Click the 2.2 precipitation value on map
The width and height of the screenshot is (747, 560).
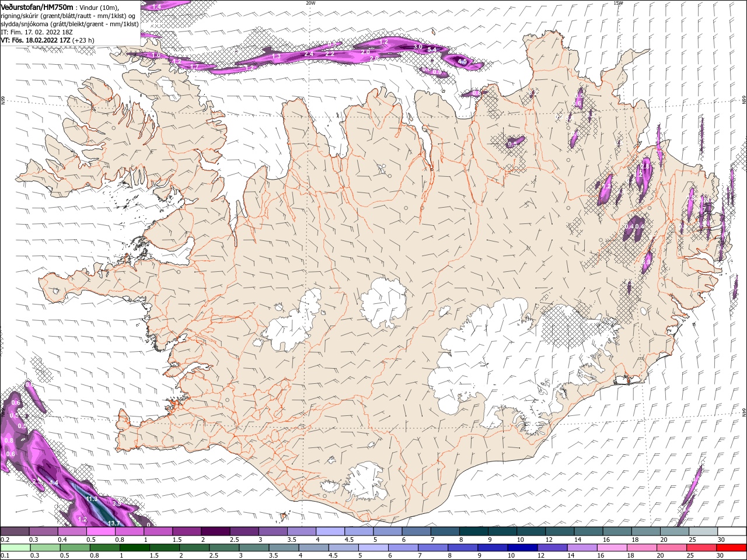point(330,54)
